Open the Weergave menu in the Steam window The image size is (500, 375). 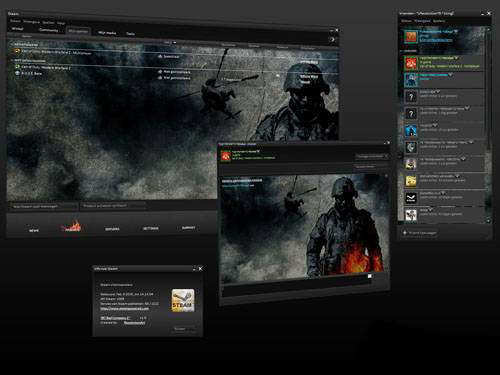pos(31,22)
